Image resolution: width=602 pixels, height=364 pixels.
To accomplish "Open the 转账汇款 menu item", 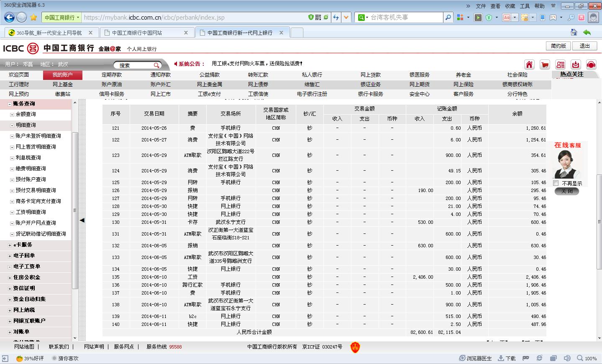I will pyautogui.click(x=258, y=75).
